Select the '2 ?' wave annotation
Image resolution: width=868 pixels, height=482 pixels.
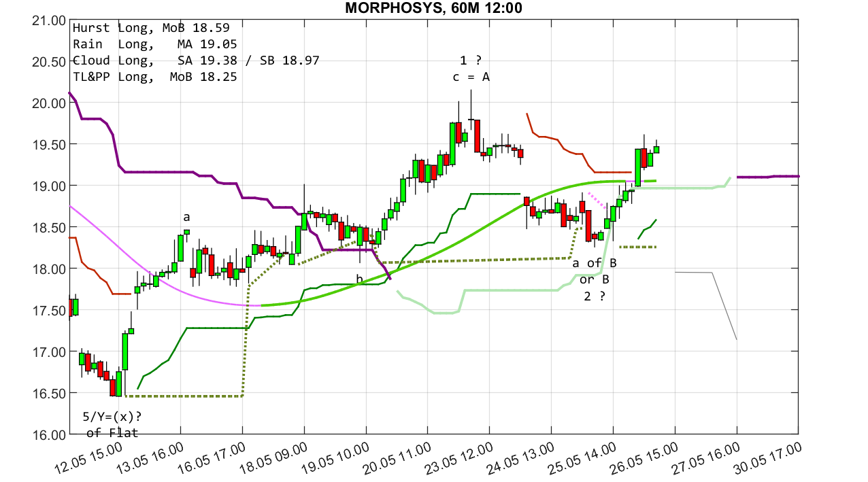click(595, 296)
